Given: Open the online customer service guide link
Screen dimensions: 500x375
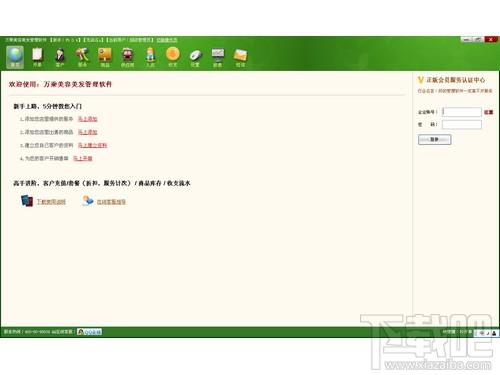Looking at the screenshot, I should pos(111,202).
